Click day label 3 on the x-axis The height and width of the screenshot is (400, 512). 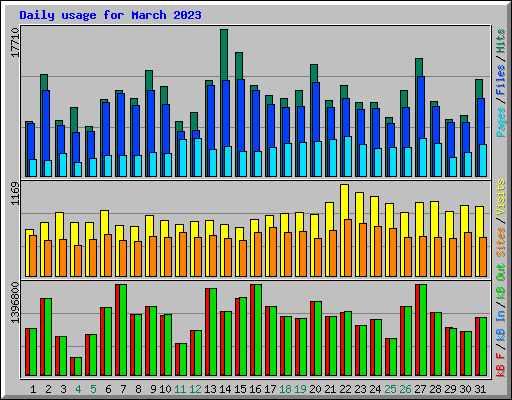(x=63, y=389)
